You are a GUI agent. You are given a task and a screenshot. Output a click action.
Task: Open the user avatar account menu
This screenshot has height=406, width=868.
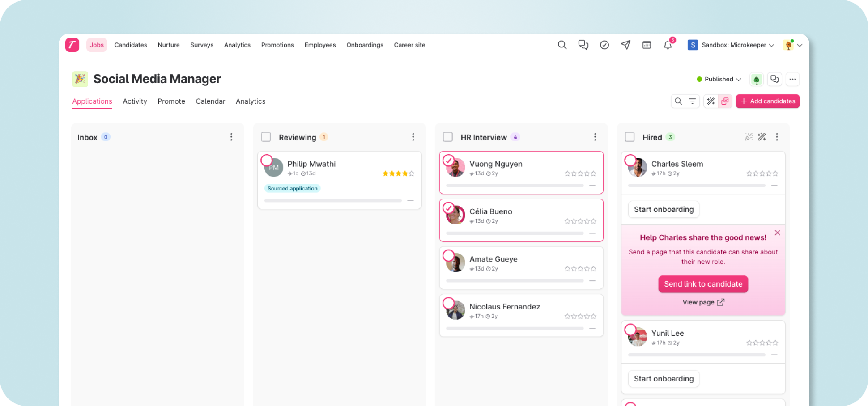pos(793,45)
